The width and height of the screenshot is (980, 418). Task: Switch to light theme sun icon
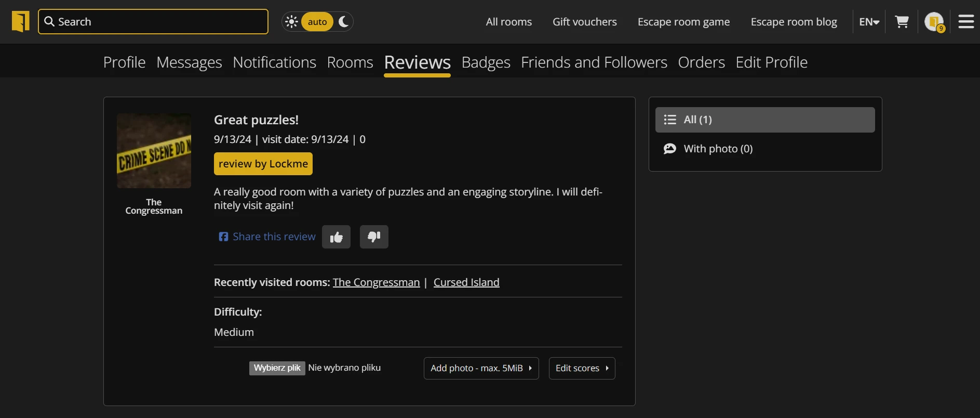[x=292, y=22]
